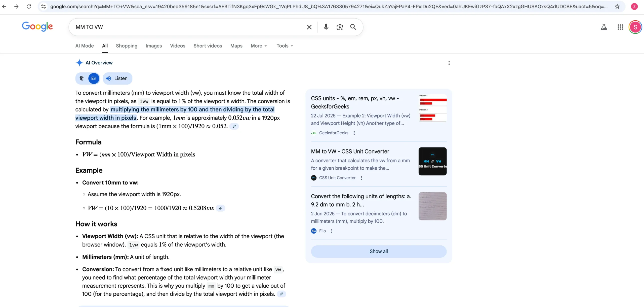Image resolution: width=644 pixels, height=307 pixels.
Task: Switch AI Overview language to Hindi
Action: coord(82,79)
